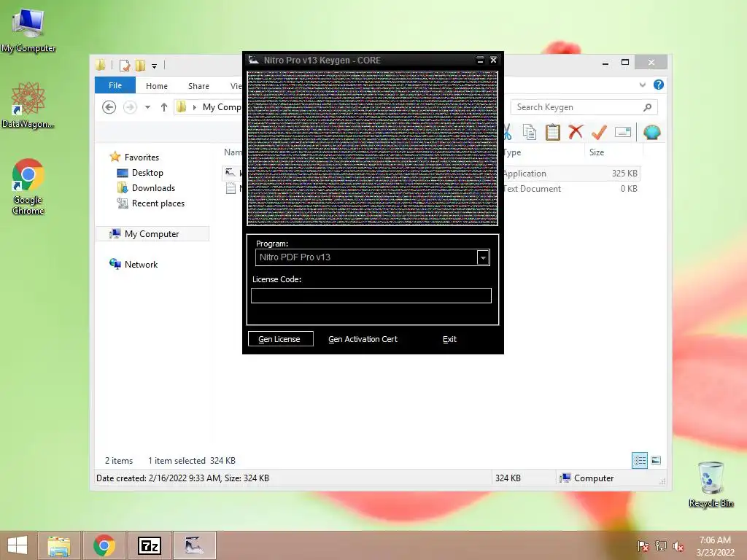Open Customize Quick Access Toolbar dropdown

(x=155, y=66)
